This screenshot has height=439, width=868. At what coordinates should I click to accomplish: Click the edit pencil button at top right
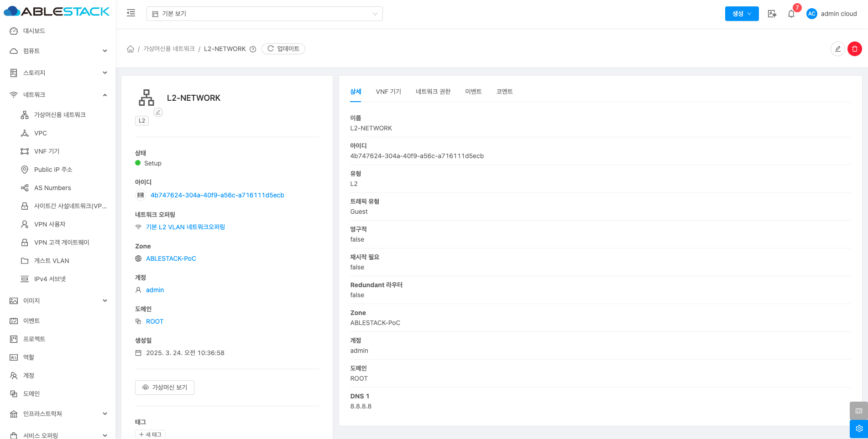tap(837, 49)
